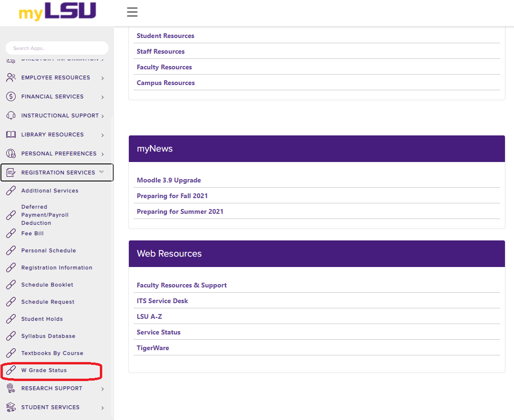Open Staff Resources link

click(x=161, y=51)
